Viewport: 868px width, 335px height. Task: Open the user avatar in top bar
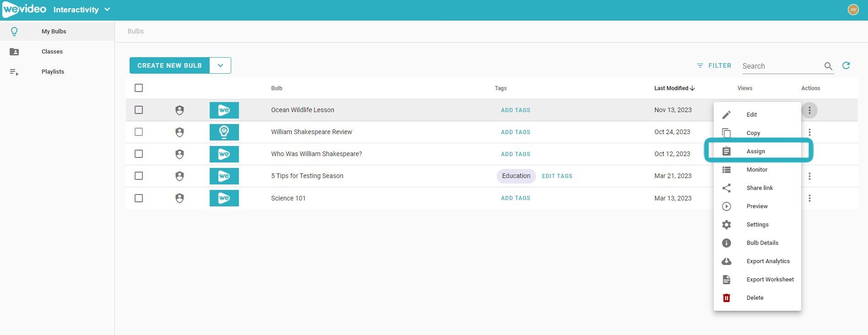[853, 10]
